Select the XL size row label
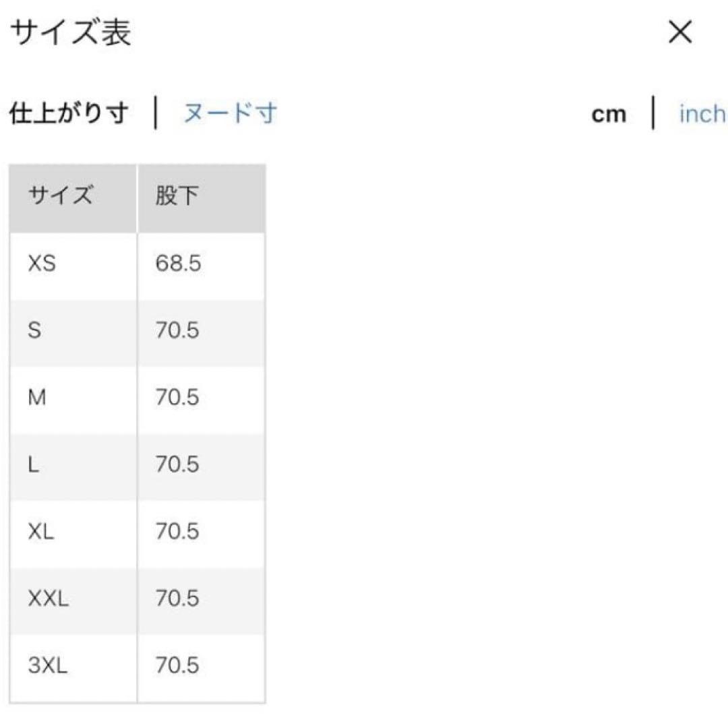The image size is (728, 728). tap(41, 532)
